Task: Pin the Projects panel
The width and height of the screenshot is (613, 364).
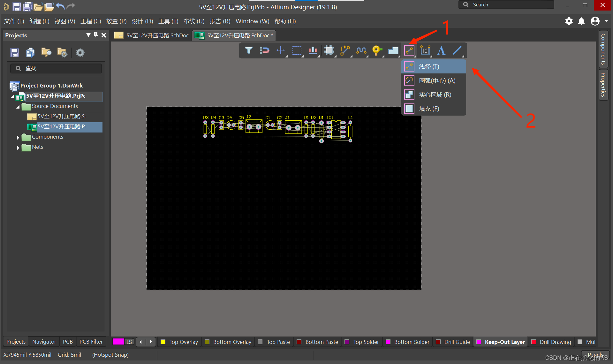Action: point(96,35)
